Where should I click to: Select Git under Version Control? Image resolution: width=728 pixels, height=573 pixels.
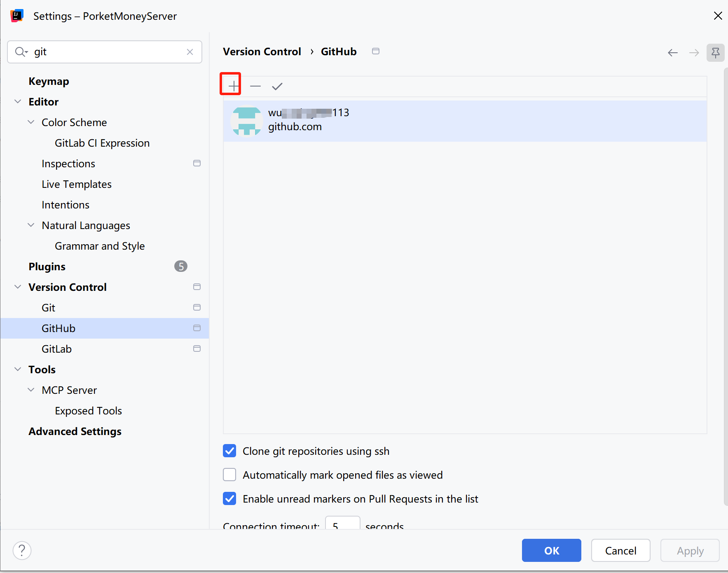click(x=48, y=308)
